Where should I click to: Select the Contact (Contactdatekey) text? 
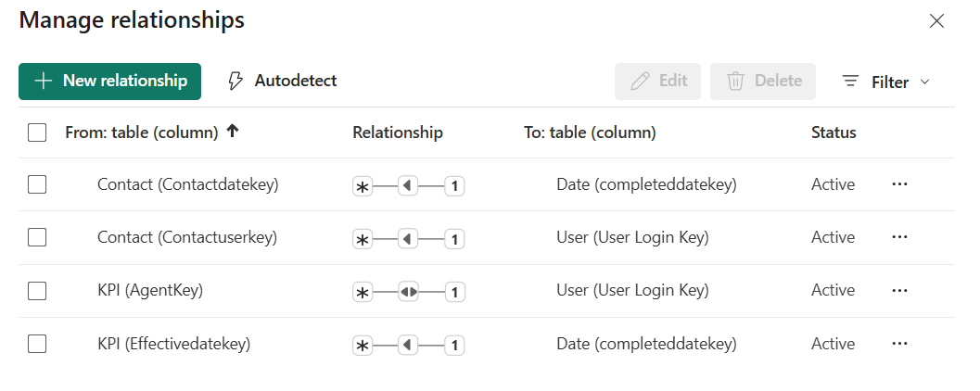coord(187,184)
